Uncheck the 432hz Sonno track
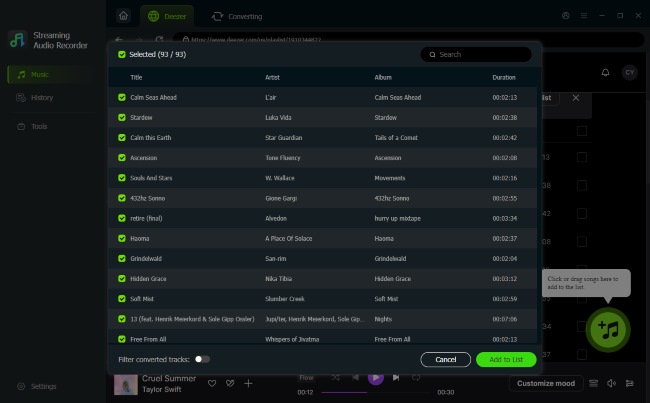The width and height of the screenshot is (650, 403). [x=122, y=198]
